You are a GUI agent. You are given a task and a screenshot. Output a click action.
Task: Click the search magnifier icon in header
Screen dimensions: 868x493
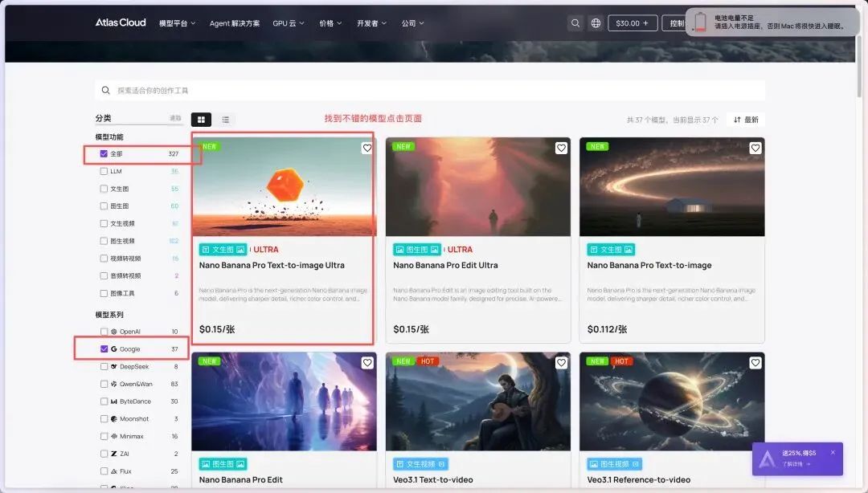(x=575, y=23)
